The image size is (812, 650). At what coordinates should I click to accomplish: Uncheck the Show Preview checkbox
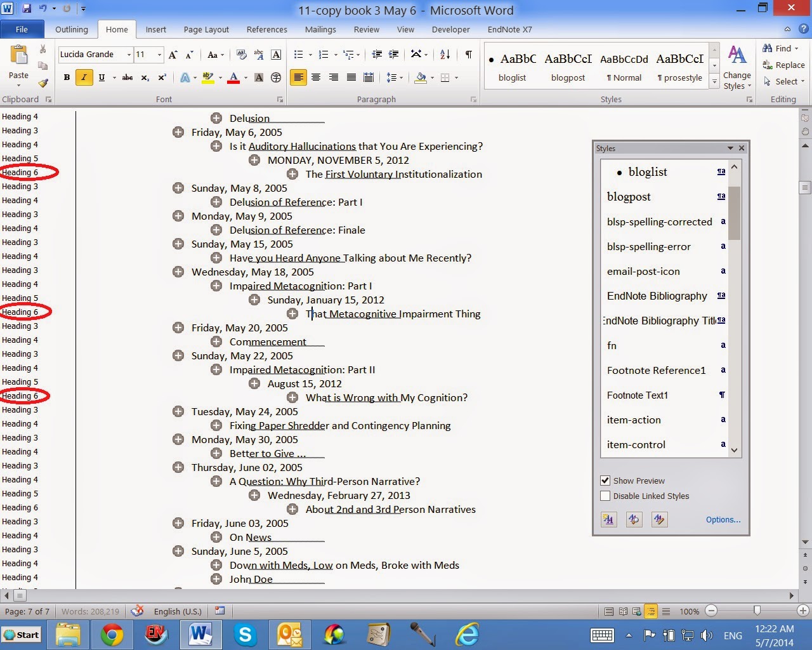[x=605, y=481]
